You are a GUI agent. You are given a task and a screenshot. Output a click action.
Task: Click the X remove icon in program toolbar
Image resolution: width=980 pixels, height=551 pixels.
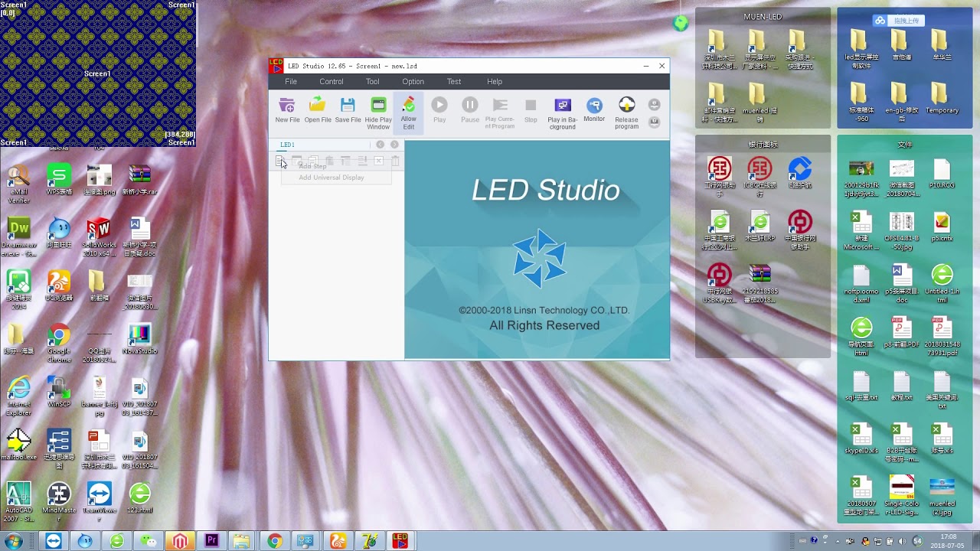[378, 161]
